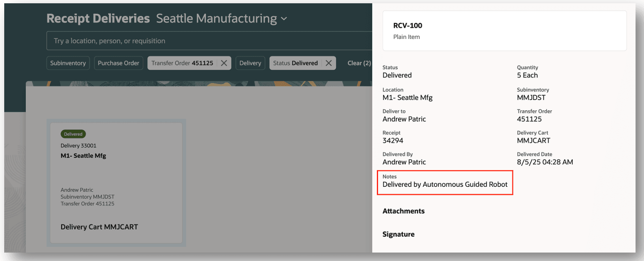The image size is (644, 261).
Task: Remove the Transfer Order 451125 filter
Action: pyautogui.click(x=224, y=63)
